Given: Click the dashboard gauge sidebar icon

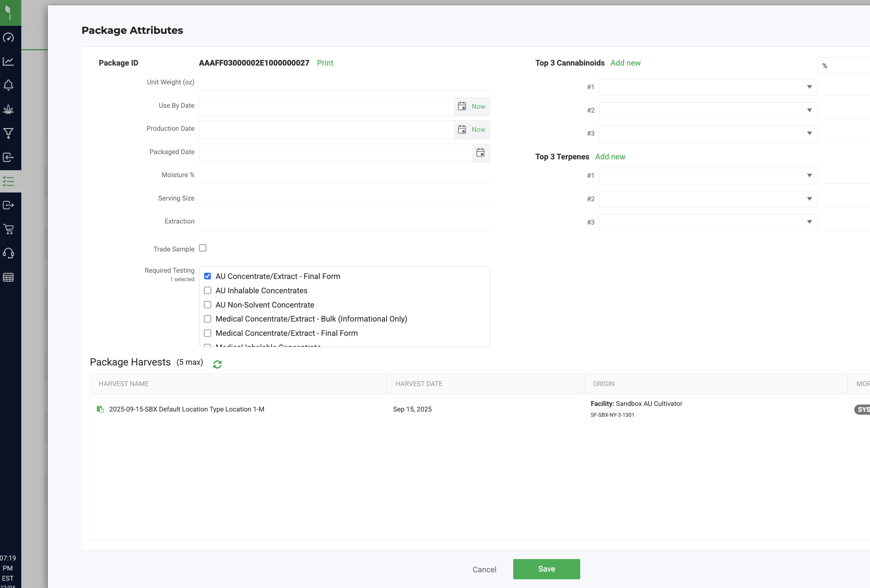Looking at the screenshot, I should tap(8, 37).
